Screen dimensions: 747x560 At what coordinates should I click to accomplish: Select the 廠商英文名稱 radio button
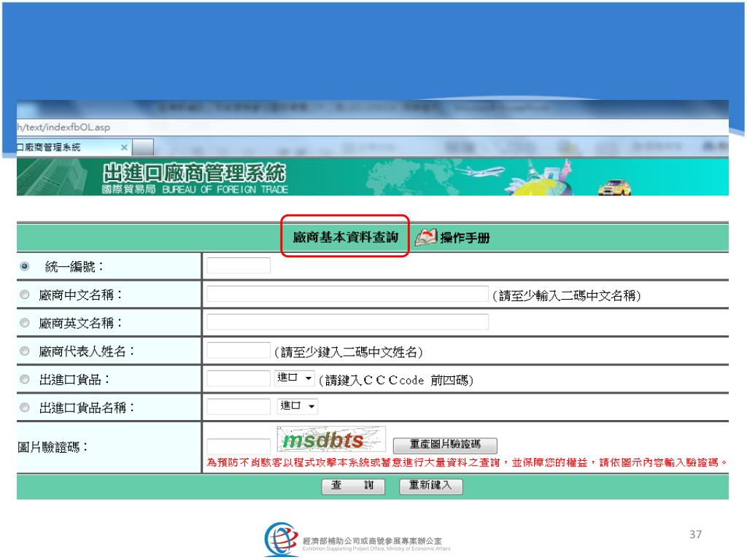tap(24, 323)
